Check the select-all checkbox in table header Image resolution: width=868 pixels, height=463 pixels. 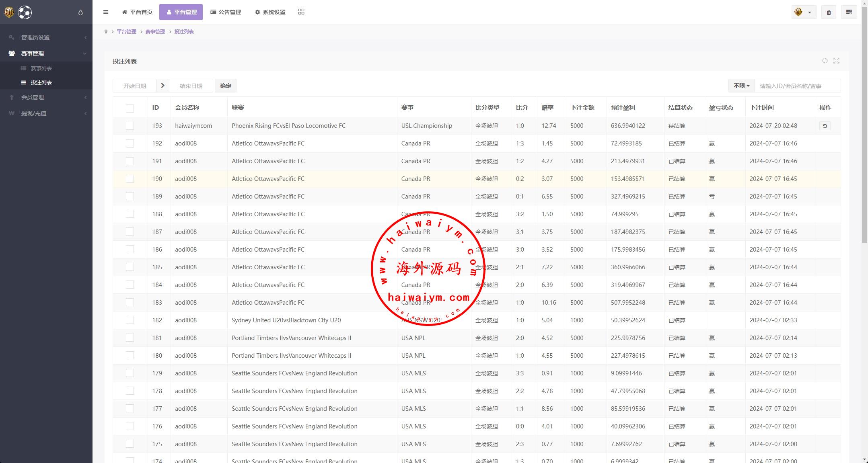pos(130,108)
